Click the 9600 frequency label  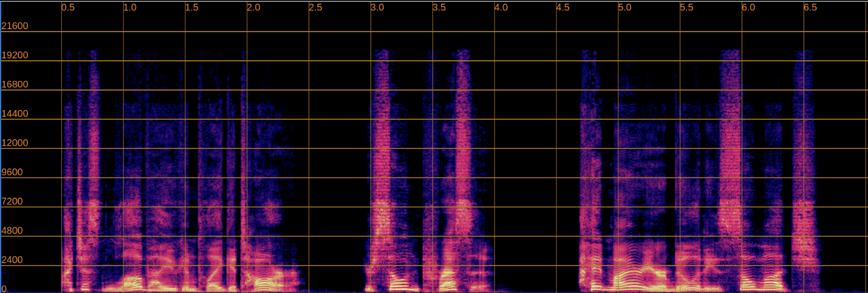[x=12, y=172]
